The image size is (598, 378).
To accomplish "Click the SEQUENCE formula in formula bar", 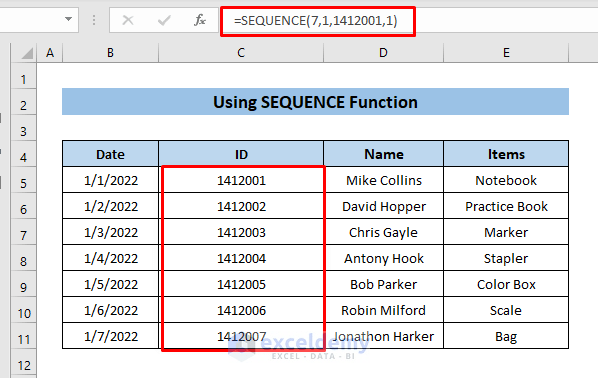I will coord(316,21).
